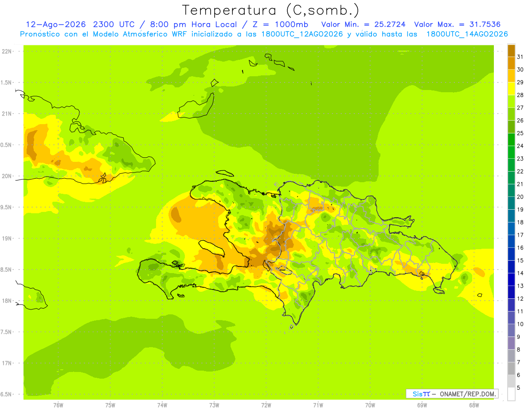The image size is (532, 411).
Task: Click the "25" colorbar value label
Action: [x=520, y=133]
